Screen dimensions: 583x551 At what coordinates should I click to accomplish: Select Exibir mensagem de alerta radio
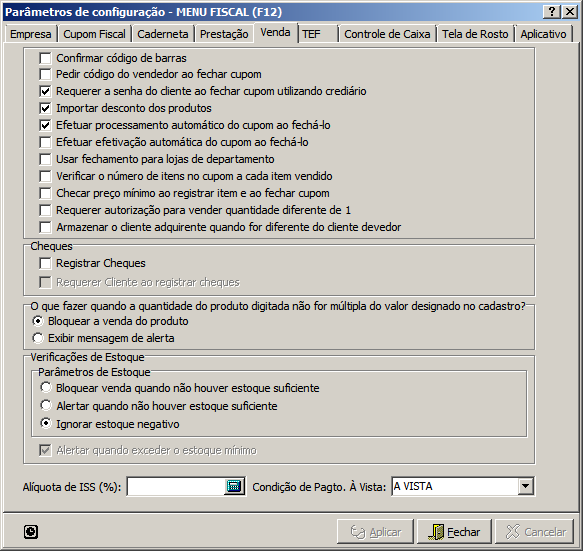pos(38,338)
